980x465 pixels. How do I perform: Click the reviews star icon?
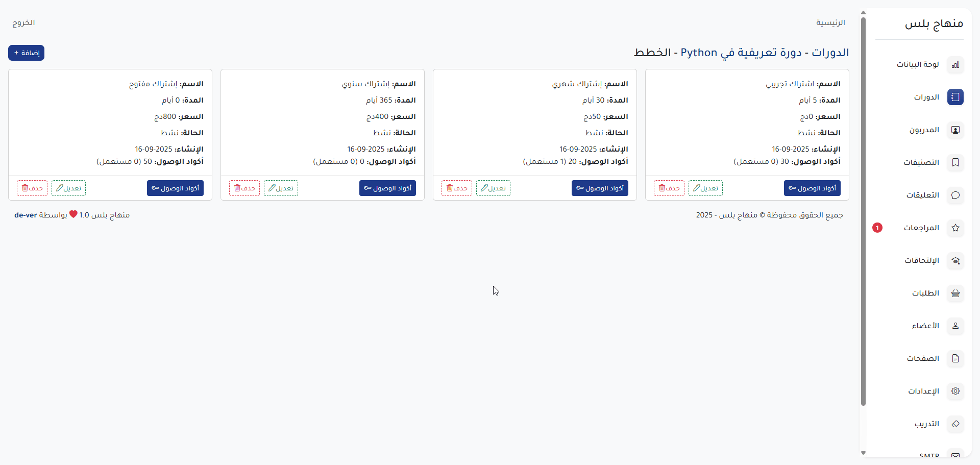(955, 228)
